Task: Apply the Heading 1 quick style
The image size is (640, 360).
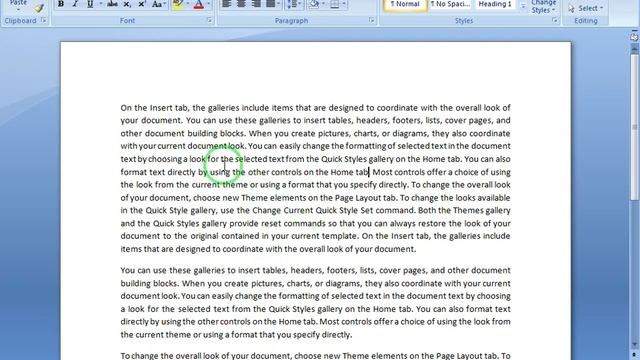Action: [495, 4]
